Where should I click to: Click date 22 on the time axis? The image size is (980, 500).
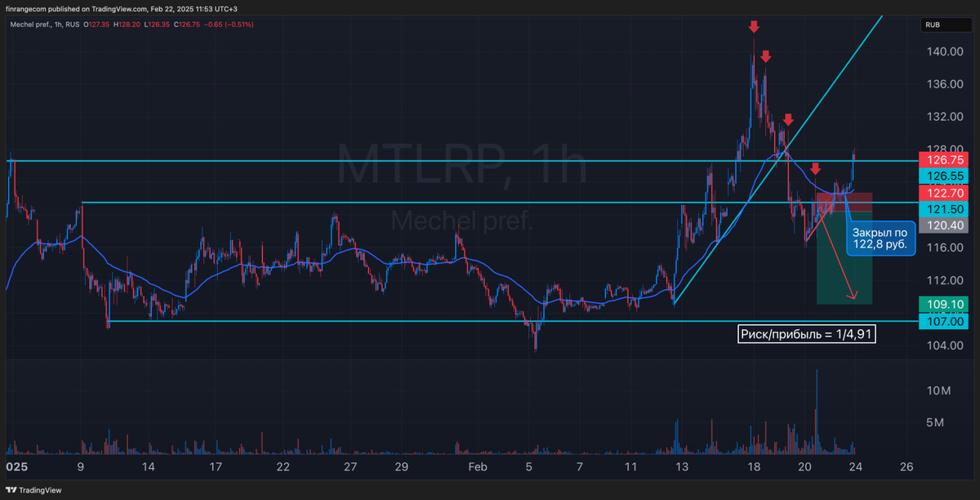[283, 467]
